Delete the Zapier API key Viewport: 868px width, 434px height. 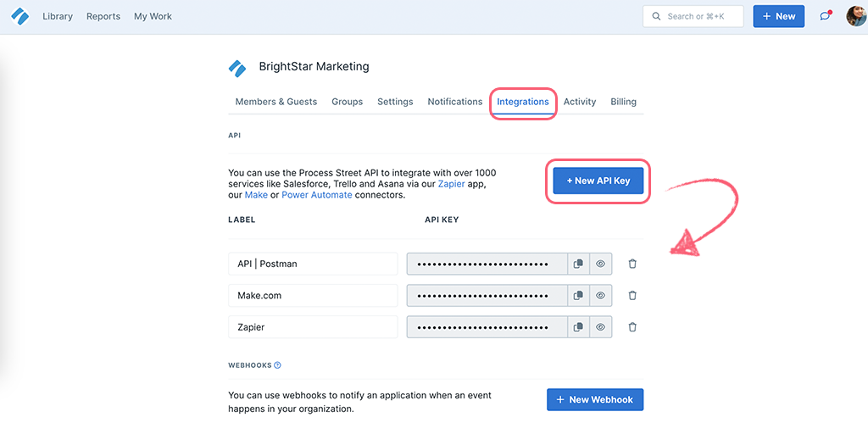[x=632, y=327]
